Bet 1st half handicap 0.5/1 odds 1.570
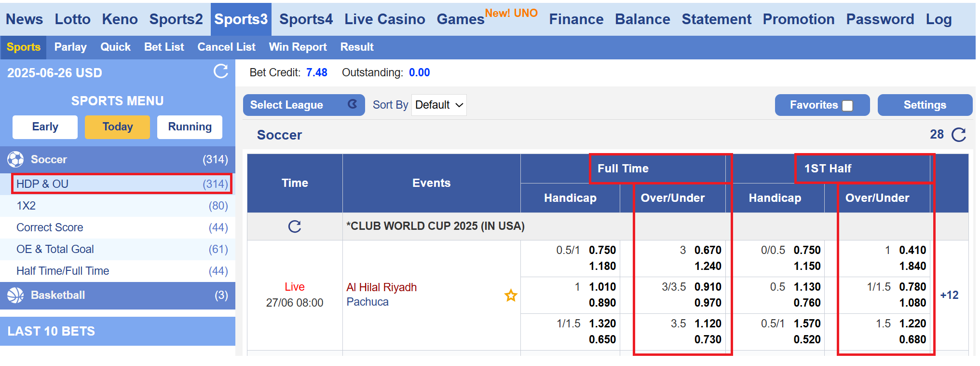This screenshot has width=980, height=366. pyautogui.click(x=807, y=324)
